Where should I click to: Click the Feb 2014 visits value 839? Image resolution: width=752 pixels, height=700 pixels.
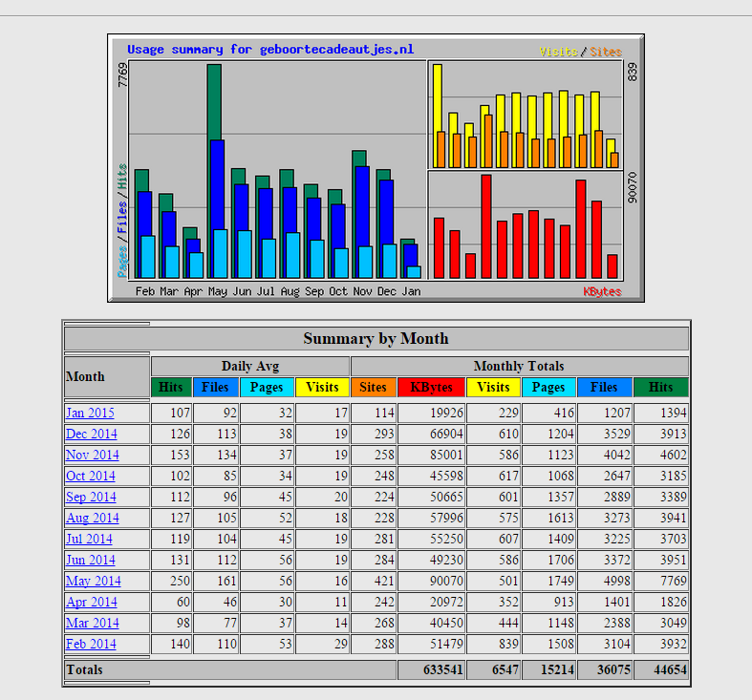click(x=509, y=644)
